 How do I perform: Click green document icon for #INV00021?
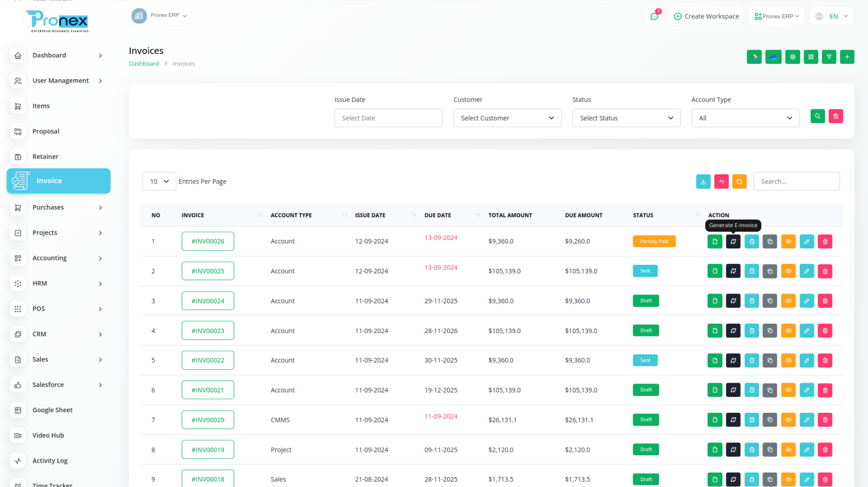click(715, 390)
